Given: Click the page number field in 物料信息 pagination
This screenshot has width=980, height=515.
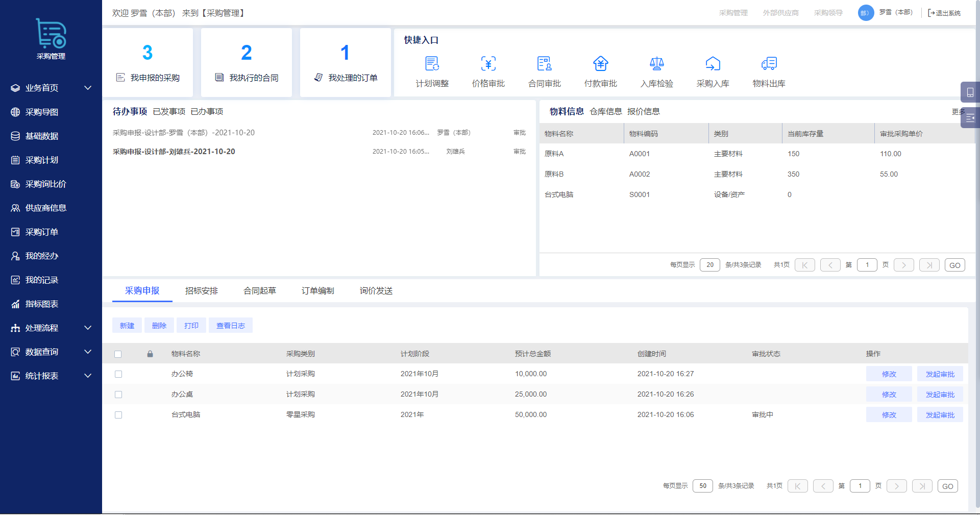Looking at the screenshot, I should coord(867,265).
